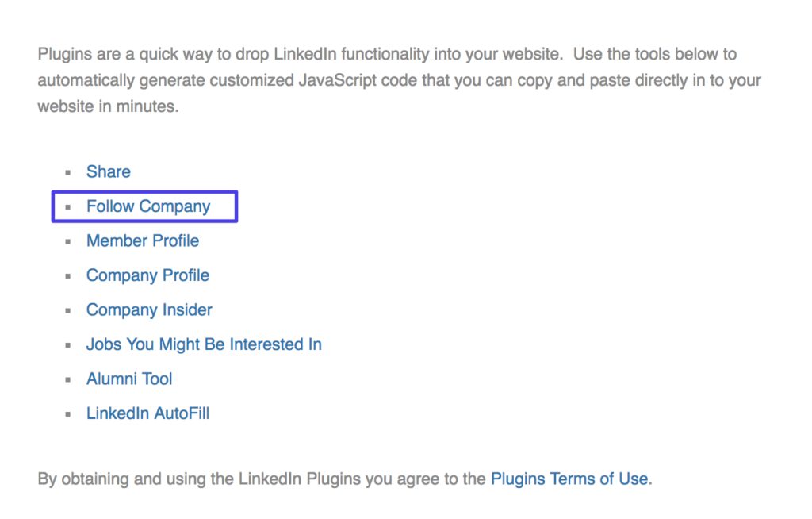Image resolution: width=812 pixels, height=519 pixels.
Task: Click the bullet marker beside Member Profile
Action: [68, 241]
